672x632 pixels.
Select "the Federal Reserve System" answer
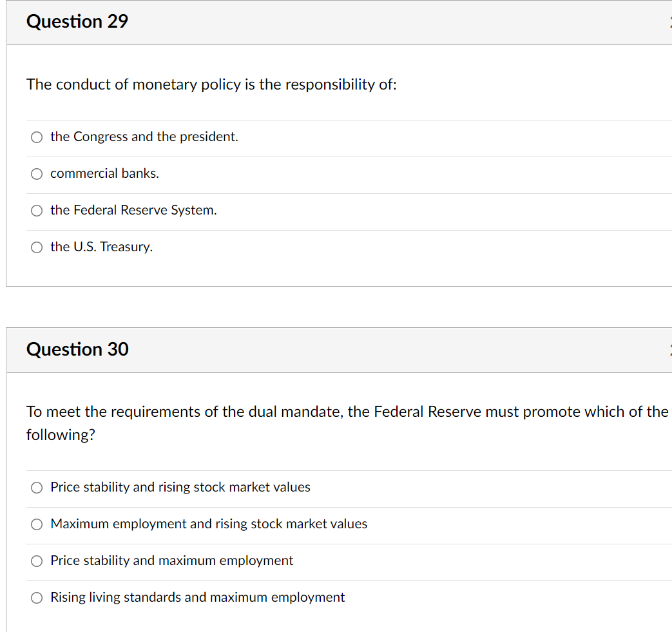pos(37,210)
